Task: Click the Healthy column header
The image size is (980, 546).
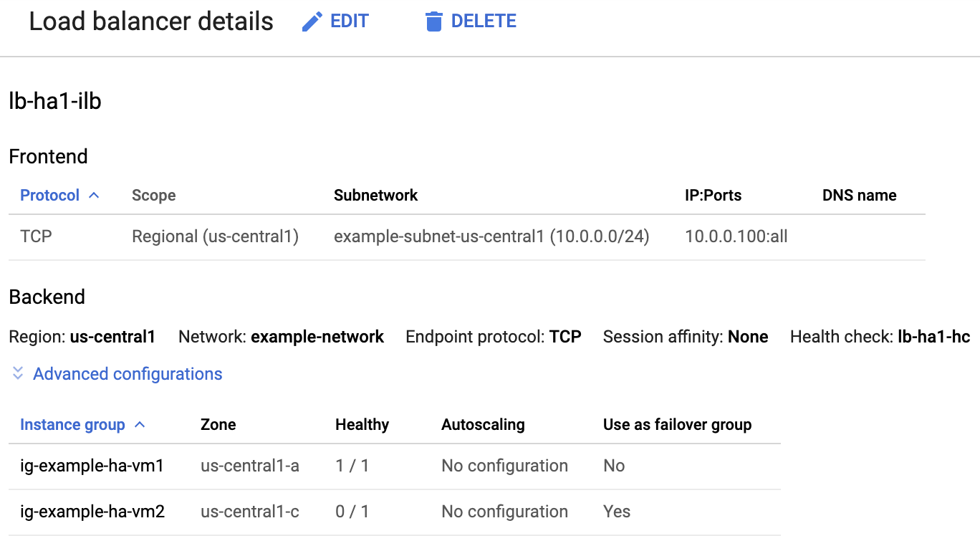Action: pos(362,423)
